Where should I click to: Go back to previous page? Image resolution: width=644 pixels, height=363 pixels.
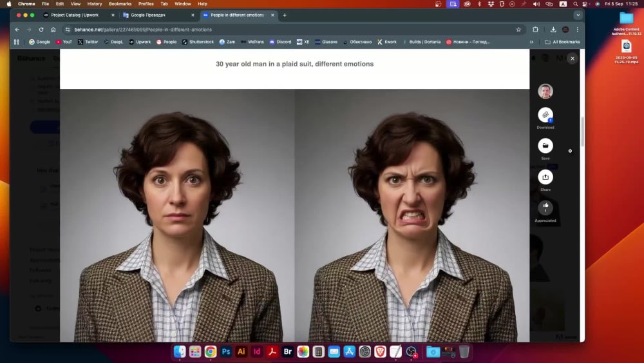click(17, 30)
